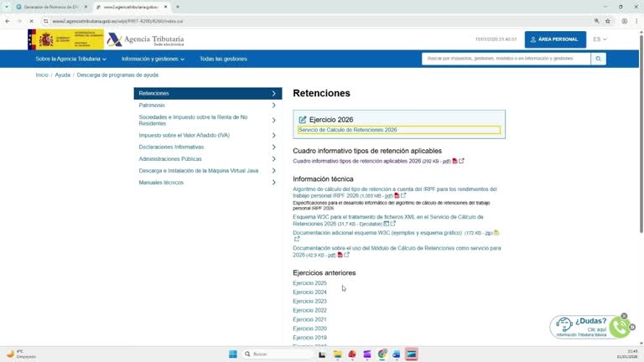Screen dimensions: 644x362
Task: Open the browser profile icon
Action: coord(624,21)
